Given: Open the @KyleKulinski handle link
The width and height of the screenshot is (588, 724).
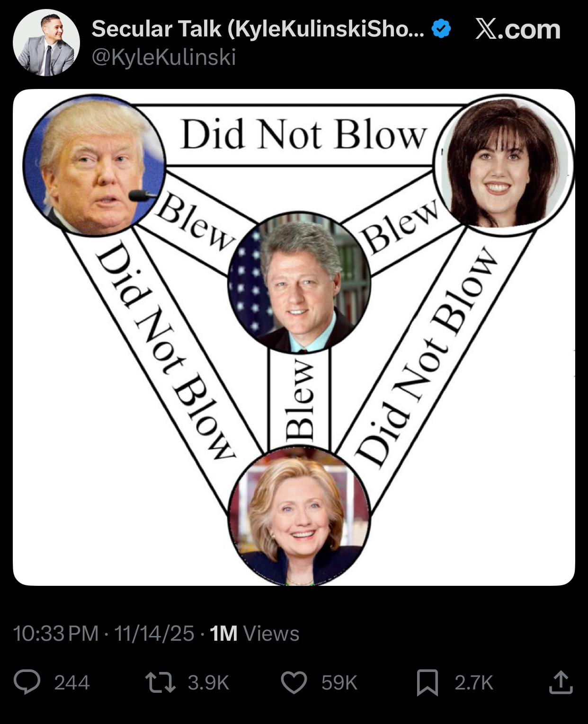Looking at the screenshot, I should [x=164, y=58].
